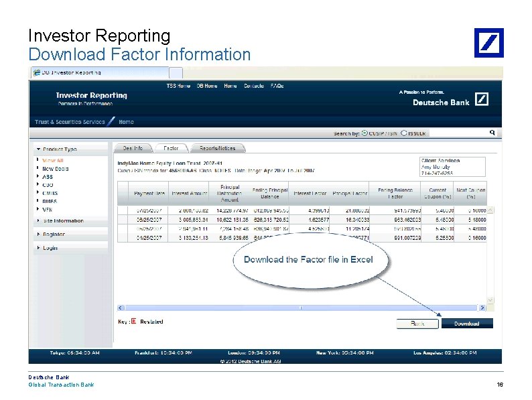The width and height of the screenshot is (532, 400).
Task: Click the Back button
Action: [x=417, y=324]
